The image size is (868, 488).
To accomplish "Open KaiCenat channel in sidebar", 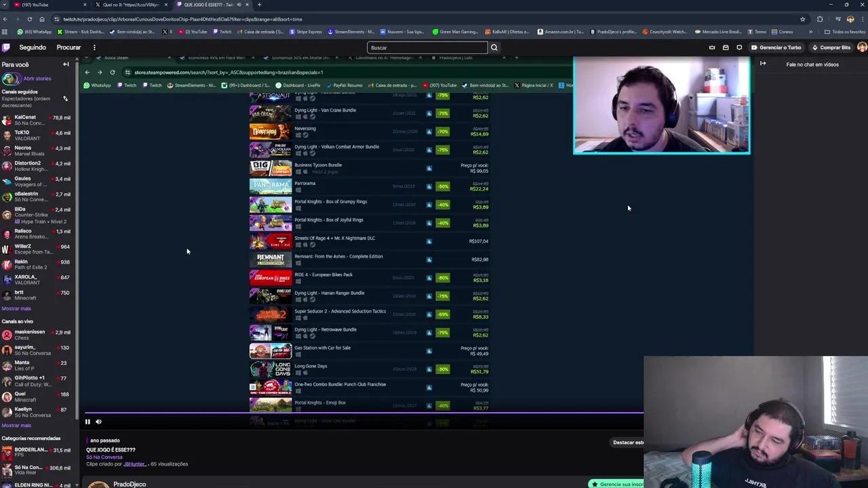I will 39,120.
